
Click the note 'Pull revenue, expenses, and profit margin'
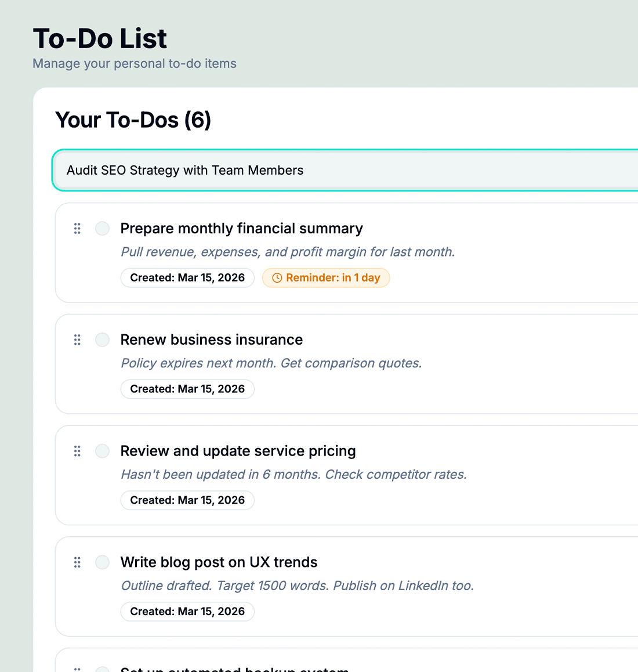click(288, 252)
